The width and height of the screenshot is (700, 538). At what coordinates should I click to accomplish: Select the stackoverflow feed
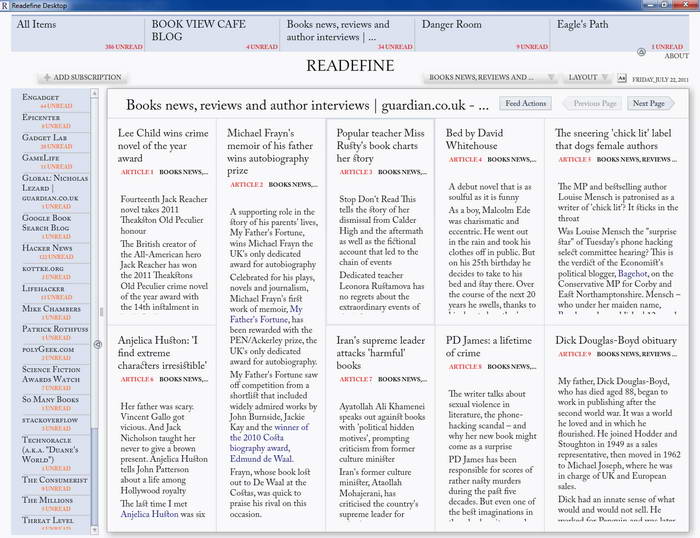point(51,424)
